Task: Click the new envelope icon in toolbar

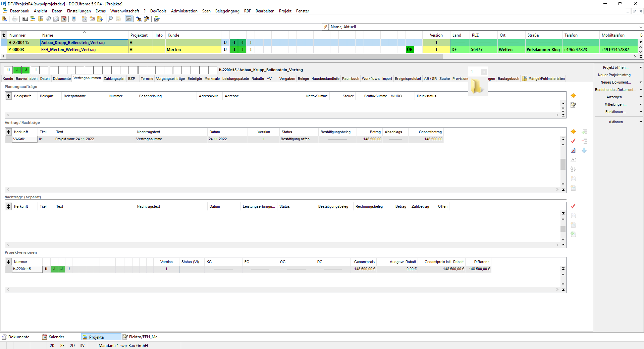Action: (92, 19)
